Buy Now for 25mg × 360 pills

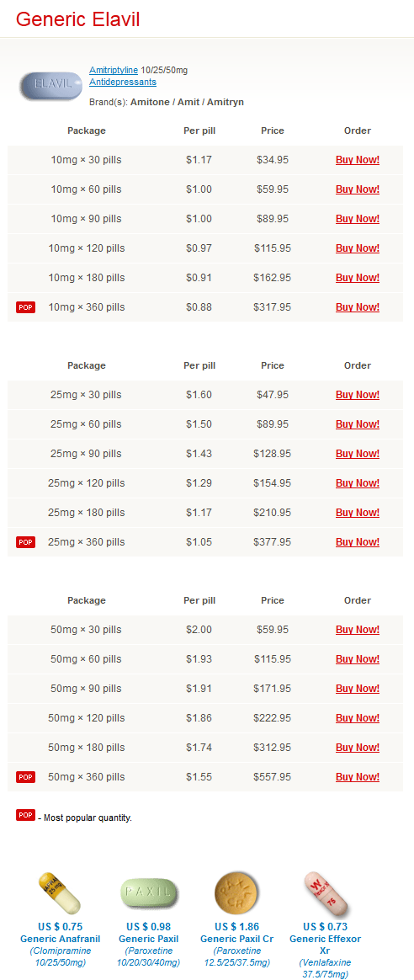click(357, 542)
